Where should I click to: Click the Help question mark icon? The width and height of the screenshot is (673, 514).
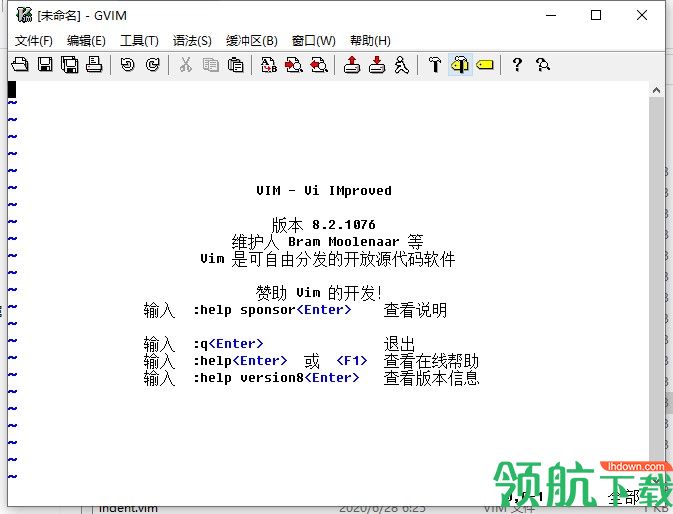click(517, 65)
